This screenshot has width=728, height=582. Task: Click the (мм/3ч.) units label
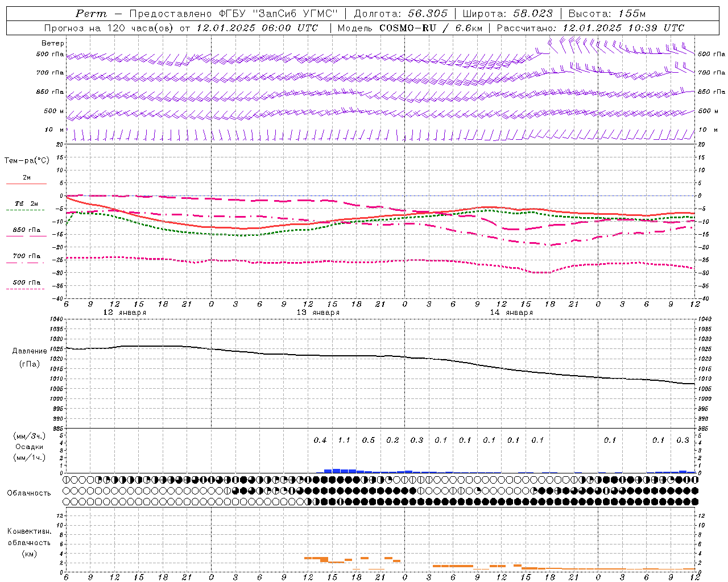pos(30,436)
